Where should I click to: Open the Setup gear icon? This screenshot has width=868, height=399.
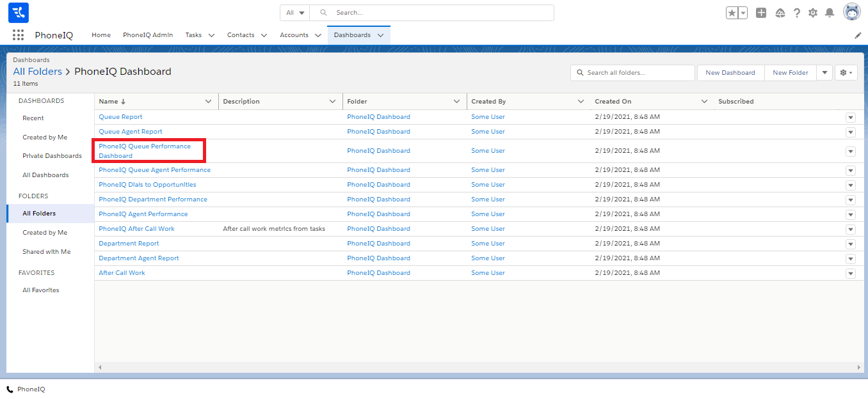(x=813, y=13)
